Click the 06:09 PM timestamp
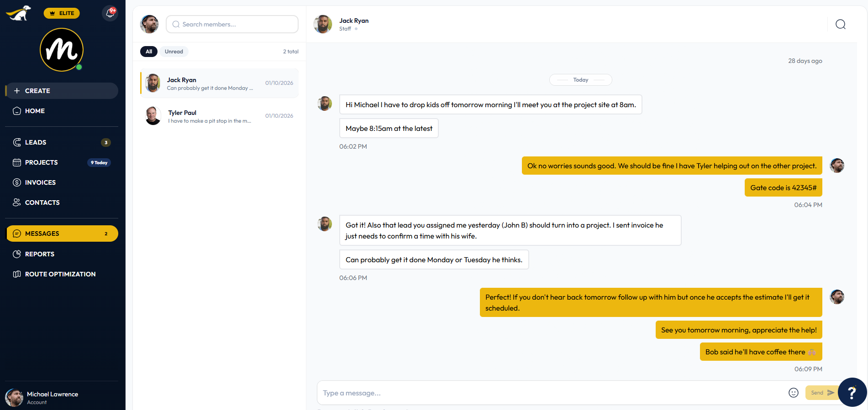The height and width of the screenshot is (410, 868). pos(808,369)
